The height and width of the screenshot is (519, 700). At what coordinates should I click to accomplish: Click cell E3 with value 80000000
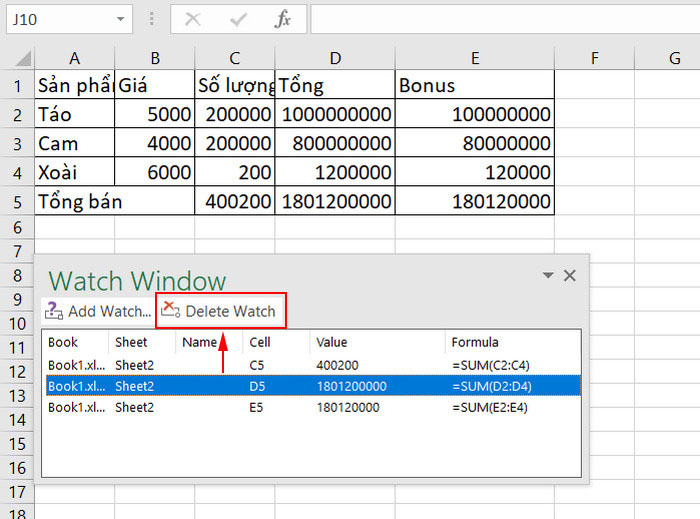475,143
